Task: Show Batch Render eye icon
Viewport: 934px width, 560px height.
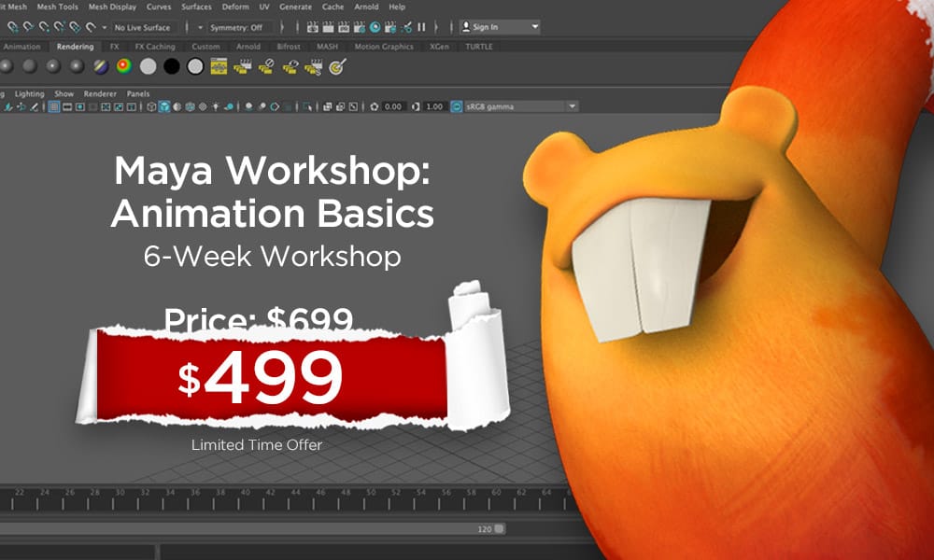Action: [x=290, y=66]
